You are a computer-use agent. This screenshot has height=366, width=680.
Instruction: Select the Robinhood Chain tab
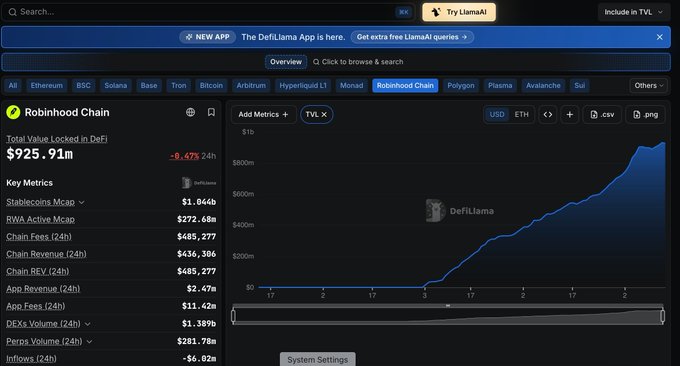pyautogui.click(x=405, y=86)
